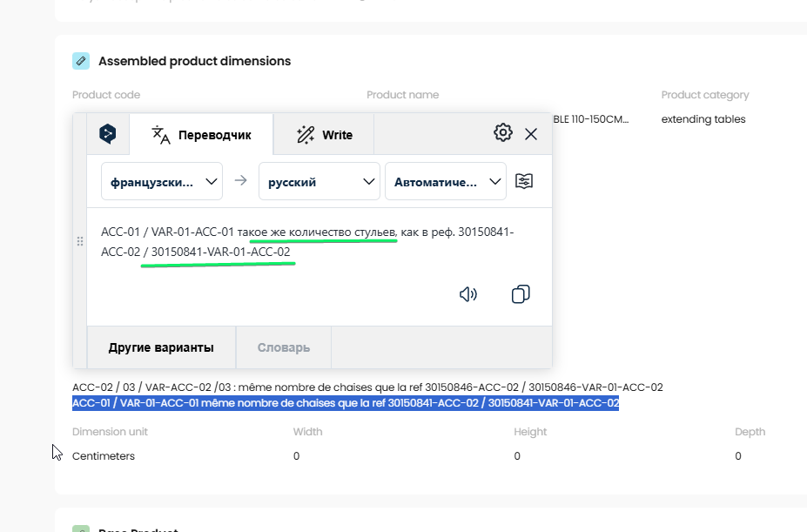
Task: Click the ruler icon beside Assembled product dimensions
Action: click(81, 61)
